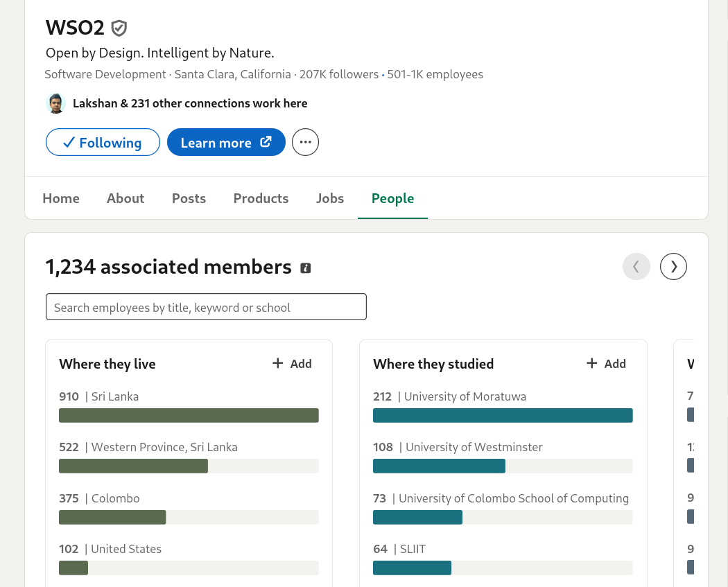This screenshot has width=728, height=587.
Task: Click the 1,234 associated members heading
Action: click(168, 268)
